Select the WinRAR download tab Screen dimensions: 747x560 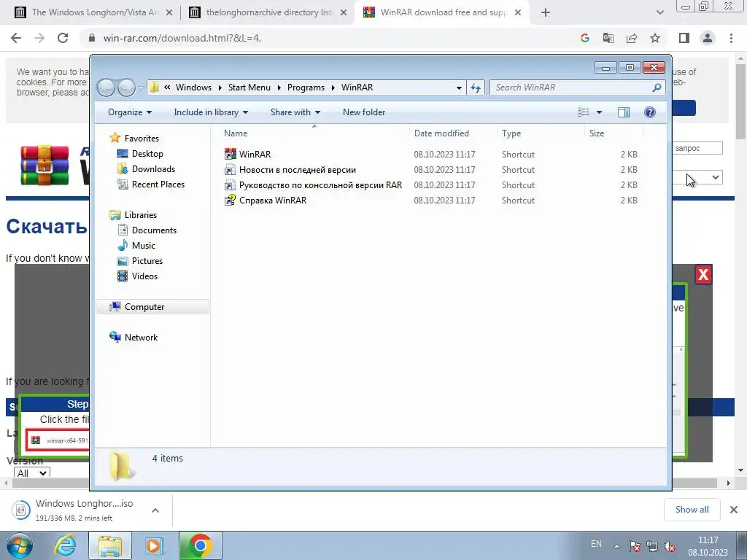click(x=442, y=12)
